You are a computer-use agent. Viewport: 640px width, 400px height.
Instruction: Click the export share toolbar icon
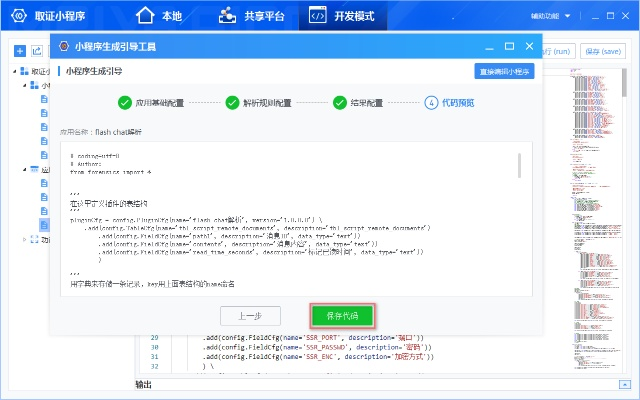click(x=37, y=51)
